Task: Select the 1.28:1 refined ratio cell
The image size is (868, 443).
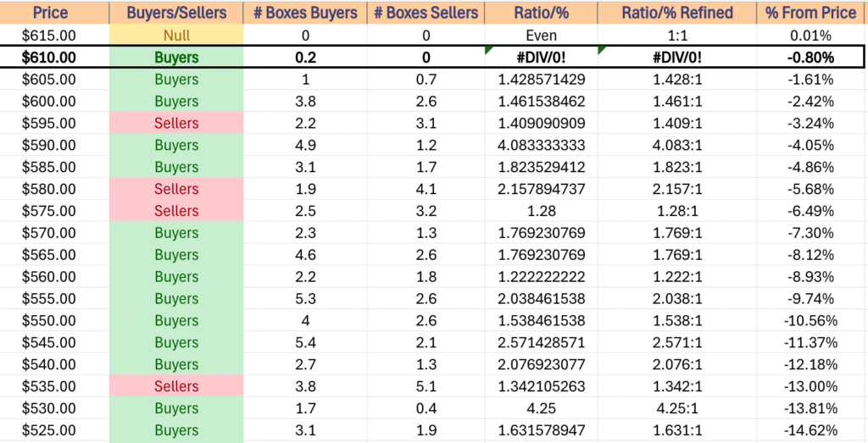Action: pyautogui.click(x=677, y=211)
